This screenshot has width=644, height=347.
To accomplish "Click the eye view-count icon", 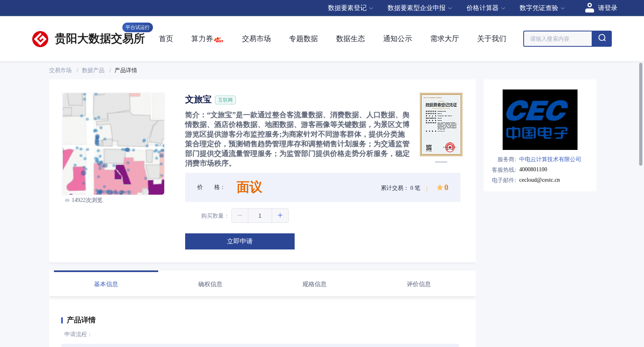I will point(67,200).
